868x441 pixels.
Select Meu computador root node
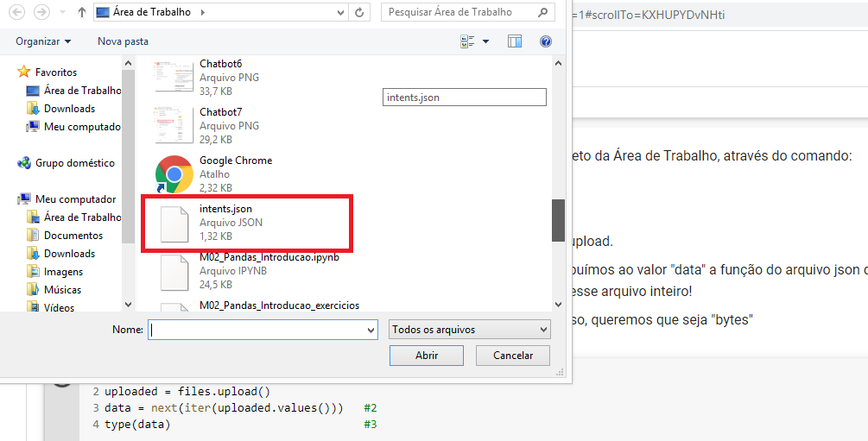pos(67,199)
